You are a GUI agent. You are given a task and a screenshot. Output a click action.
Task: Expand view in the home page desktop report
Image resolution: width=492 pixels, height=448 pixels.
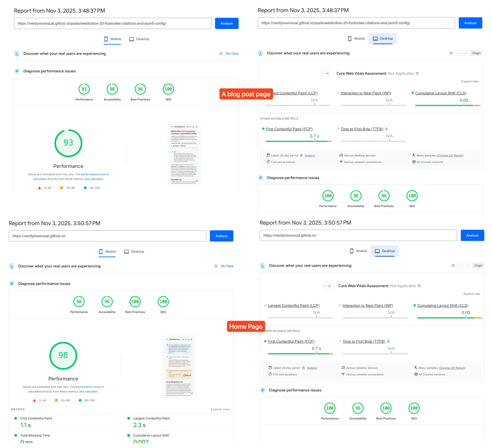[x=472, y=294]
